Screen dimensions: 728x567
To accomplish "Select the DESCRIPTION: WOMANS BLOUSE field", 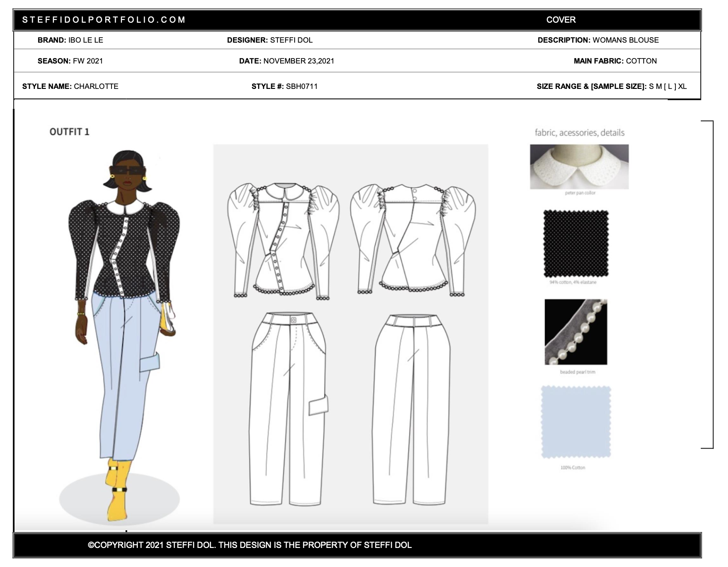I will pyautogui.click(x=598, y=40).
